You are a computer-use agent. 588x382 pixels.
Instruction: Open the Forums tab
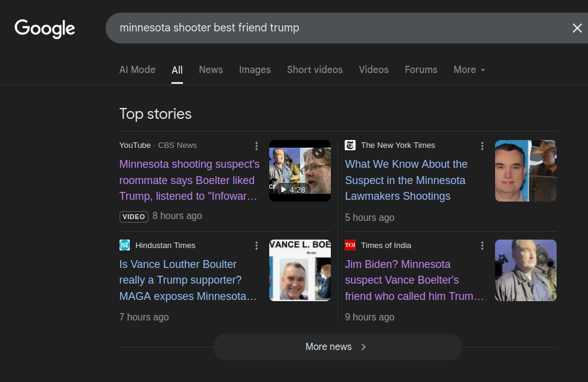(421, 70)
